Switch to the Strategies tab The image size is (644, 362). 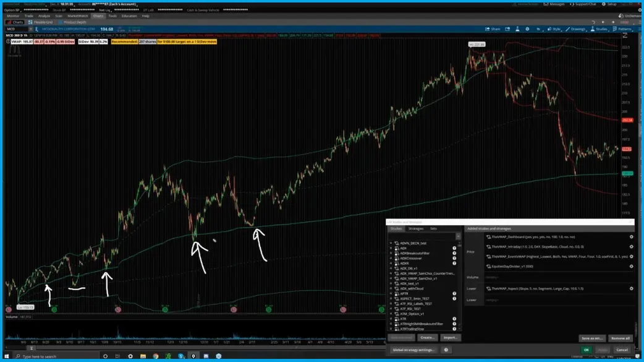[x=416, y=228]
